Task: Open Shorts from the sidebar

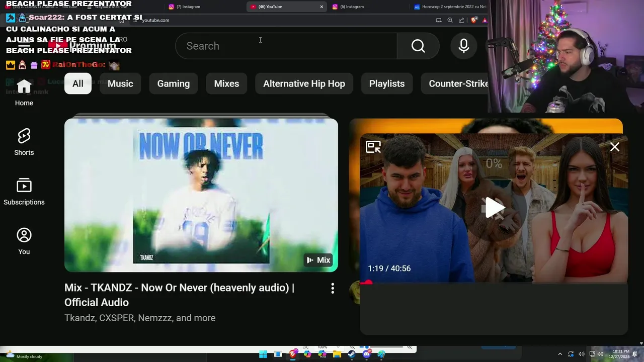Action: (24, 142)
